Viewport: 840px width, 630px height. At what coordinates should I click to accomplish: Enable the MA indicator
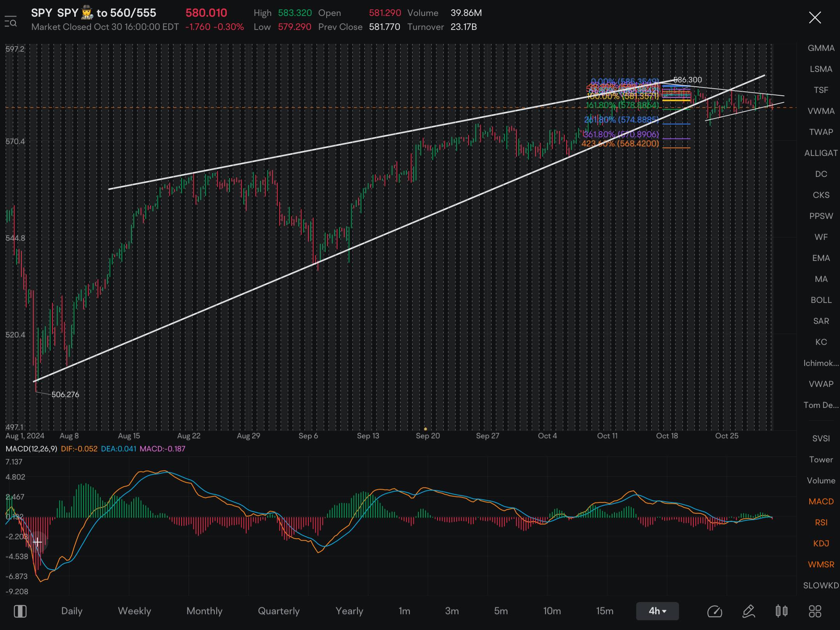(x=821, y=279)
